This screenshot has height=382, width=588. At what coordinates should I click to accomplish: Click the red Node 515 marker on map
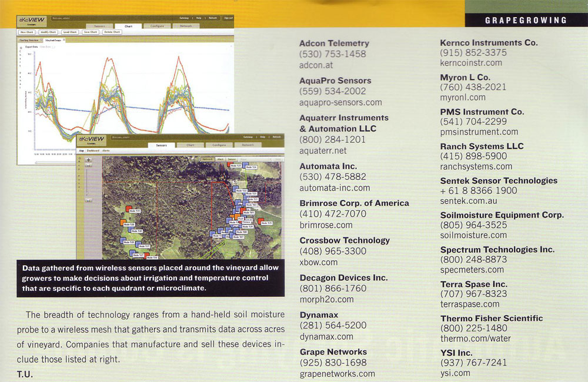point(260,221)
